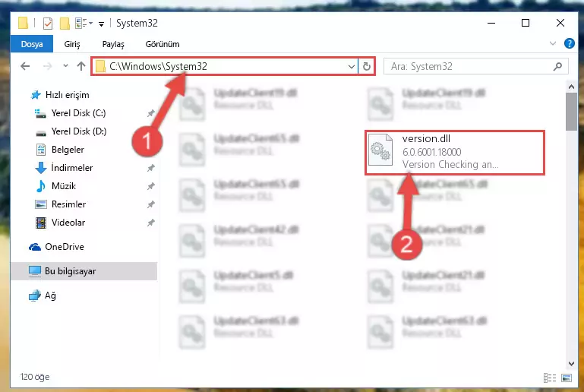Click the search magnifier icon
The image size is (584, 392).
pos(557,66)
